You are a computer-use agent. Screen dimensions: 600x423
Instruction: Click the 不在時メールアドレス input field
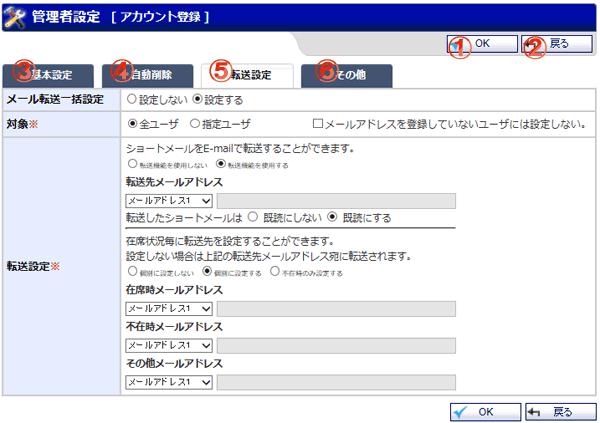click(x=336, y=346)
